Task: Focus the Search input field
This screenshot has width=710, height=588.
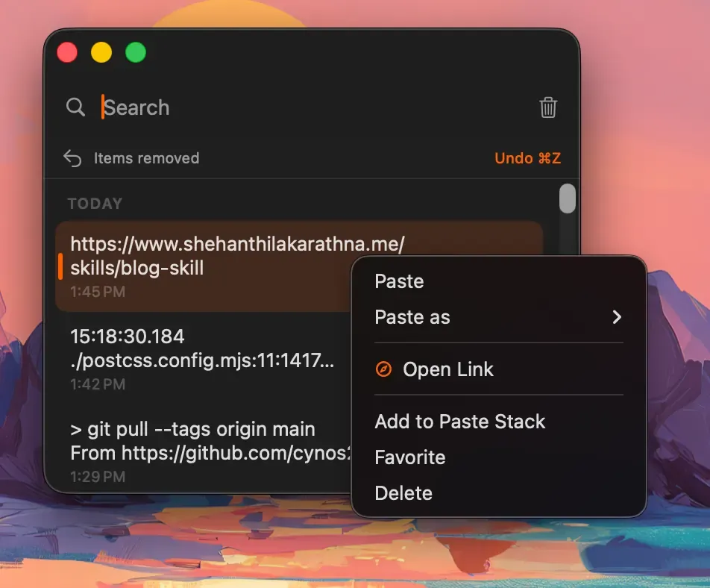Action: point(312,107)
